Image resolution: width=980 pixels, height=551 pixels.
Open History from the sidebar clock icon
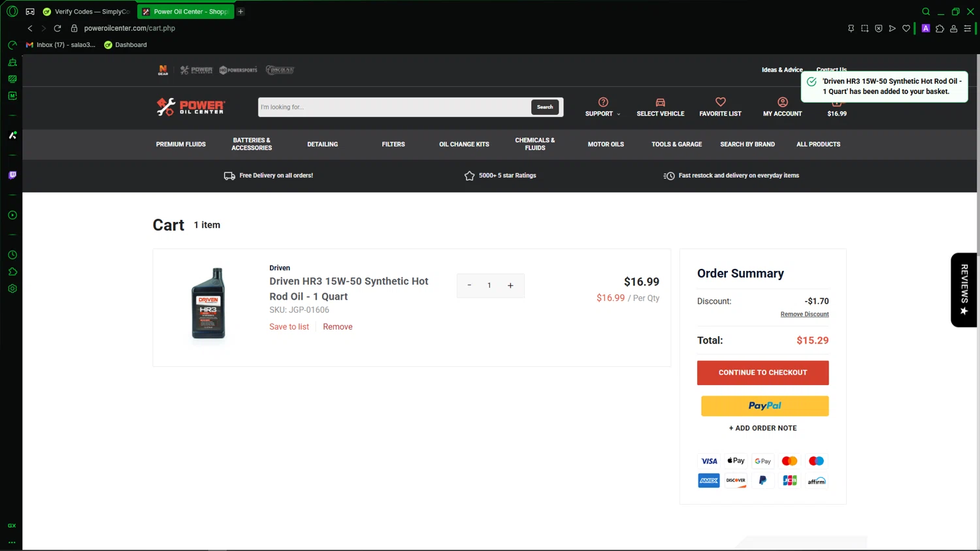coord(12,255)
